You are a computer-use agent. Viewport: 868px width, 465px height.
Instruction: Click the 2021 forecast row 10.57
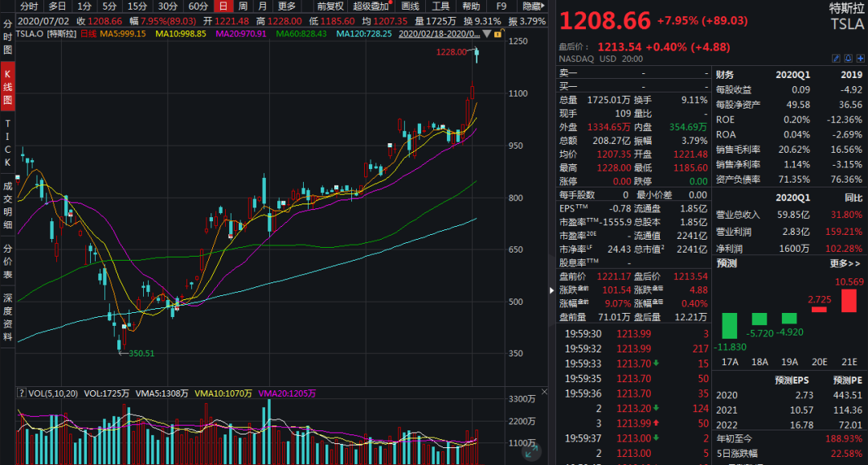pos(789,410)
